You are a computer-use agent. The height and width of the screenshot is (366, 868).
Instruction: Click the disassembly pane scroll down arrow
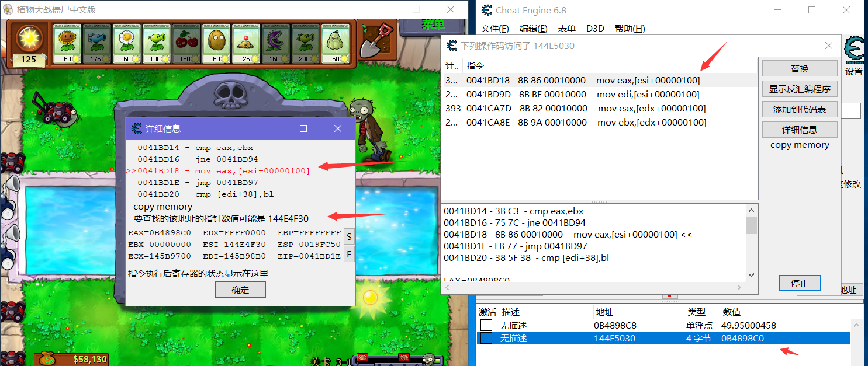(x=752, y=276)
